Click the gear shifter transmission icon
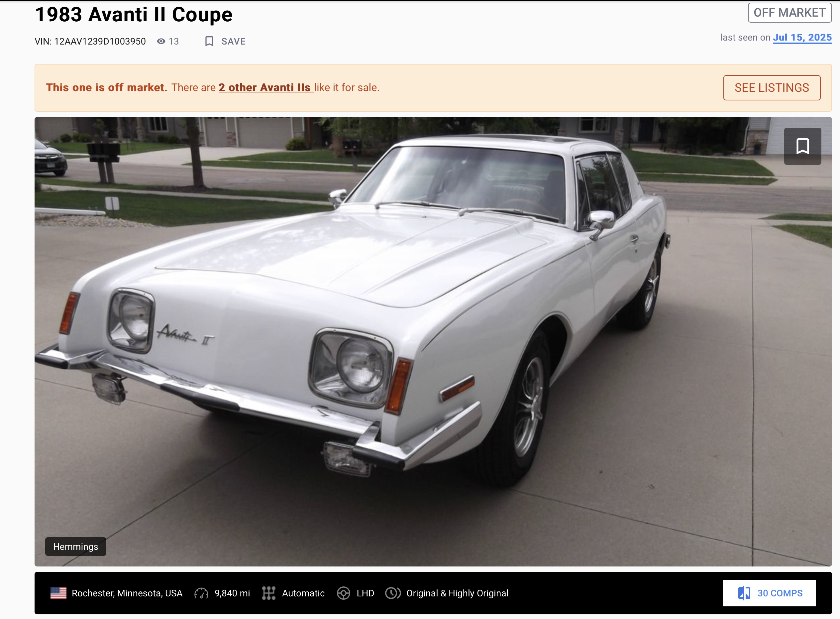 (268, 593)
